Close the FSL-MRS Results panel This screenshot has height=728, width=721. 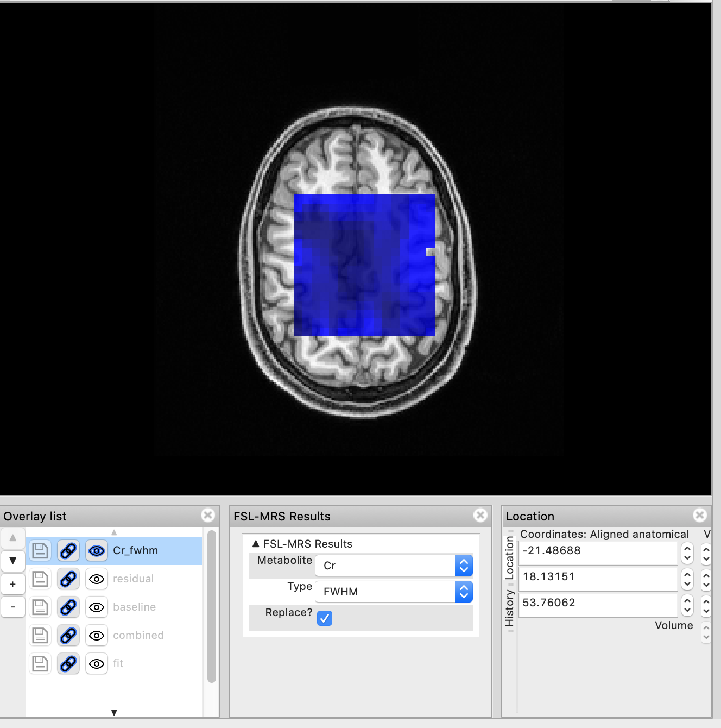[480, 515]
